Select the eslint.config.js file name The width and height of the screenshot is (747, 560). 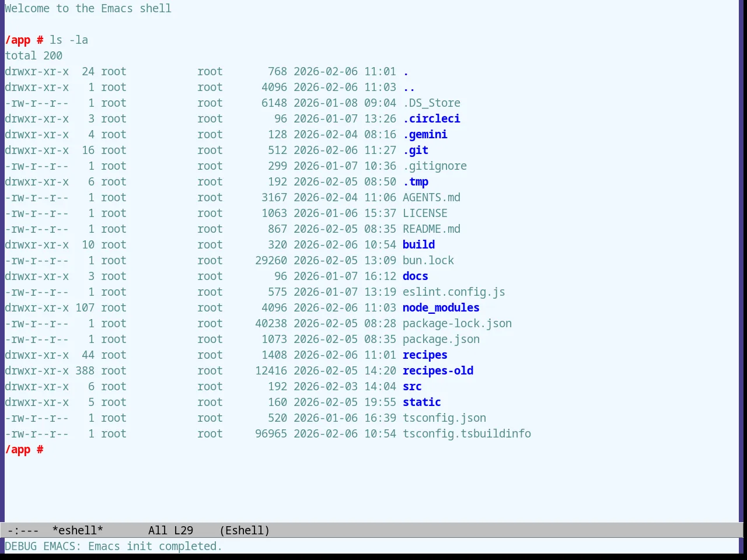(454, 292)
